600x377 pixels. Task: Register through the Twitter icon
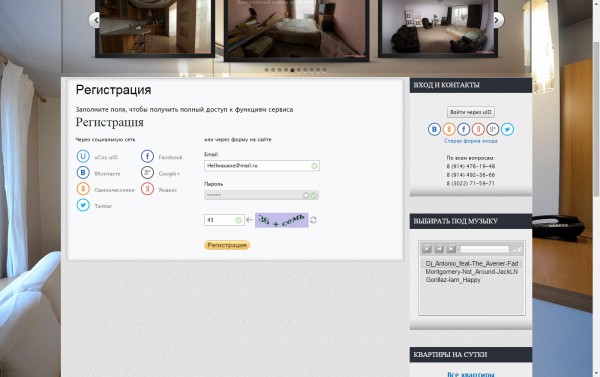point(83,205)
